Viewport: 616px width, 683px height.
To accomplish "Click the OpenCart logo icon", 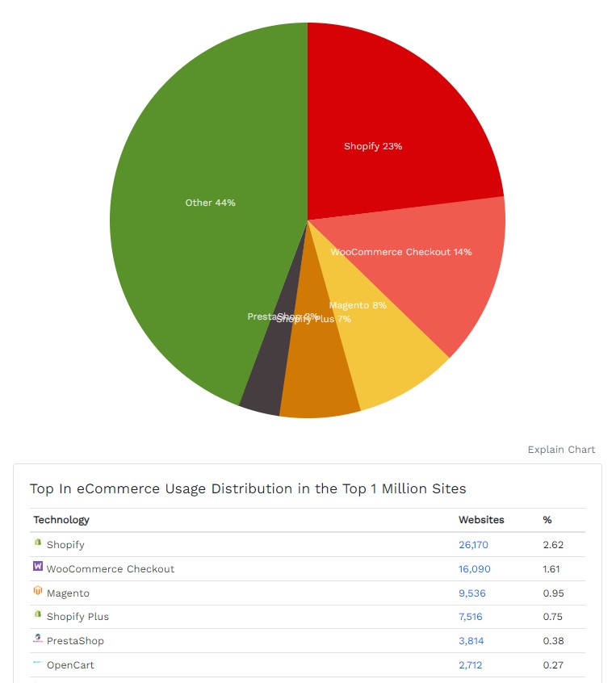I will 37,663.
